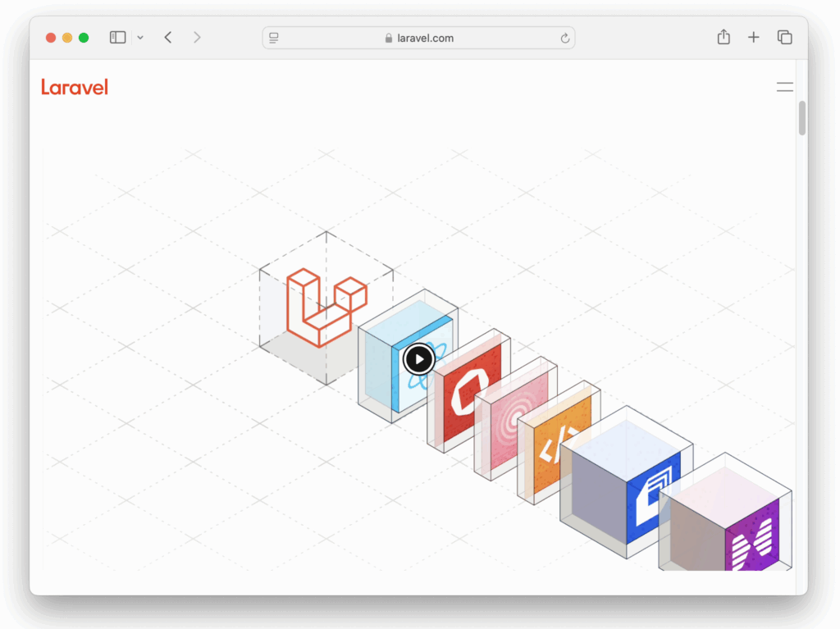This screenshot has width=840, height=629.
Task: Toggle the Safari sidebar
Action: click(x=117, y=38)
